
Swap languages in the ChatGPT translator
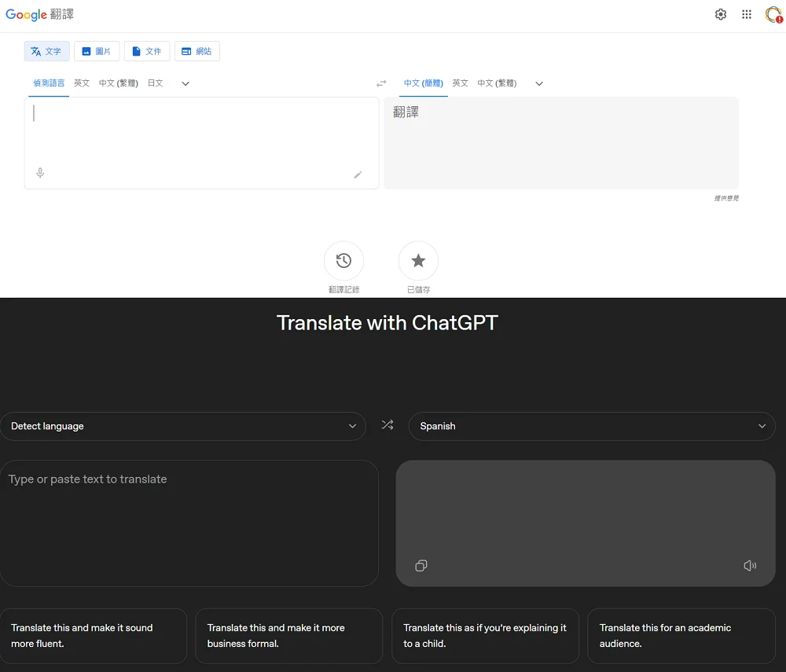click(387, 425)
